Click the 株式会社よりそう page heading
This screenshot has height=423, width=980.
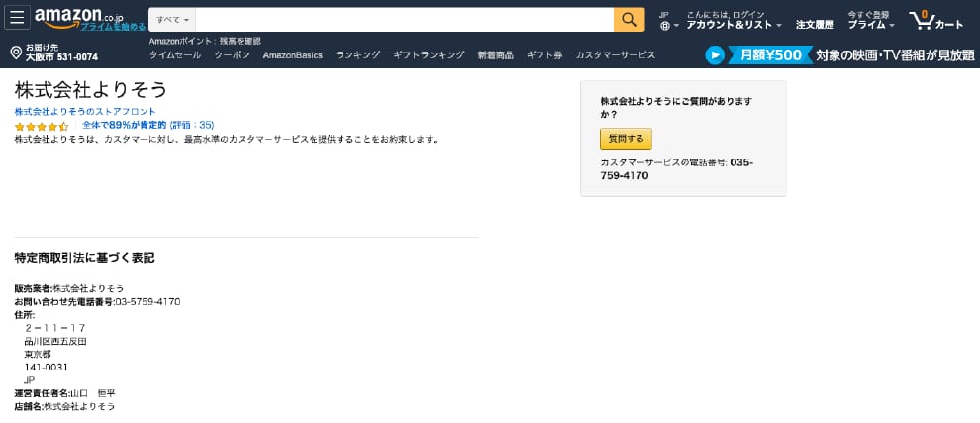coord(91,89)
